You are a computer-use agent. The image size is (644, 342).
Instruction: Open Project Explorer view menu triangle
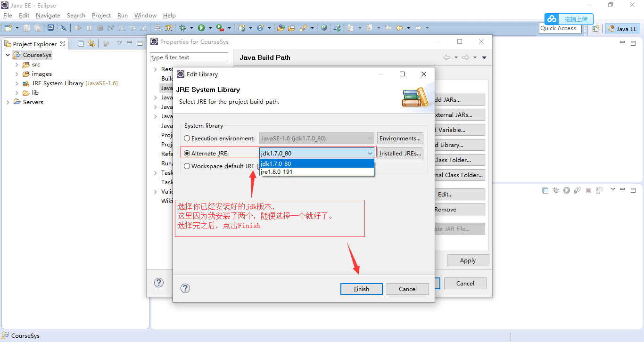click(x=120, y=43)
